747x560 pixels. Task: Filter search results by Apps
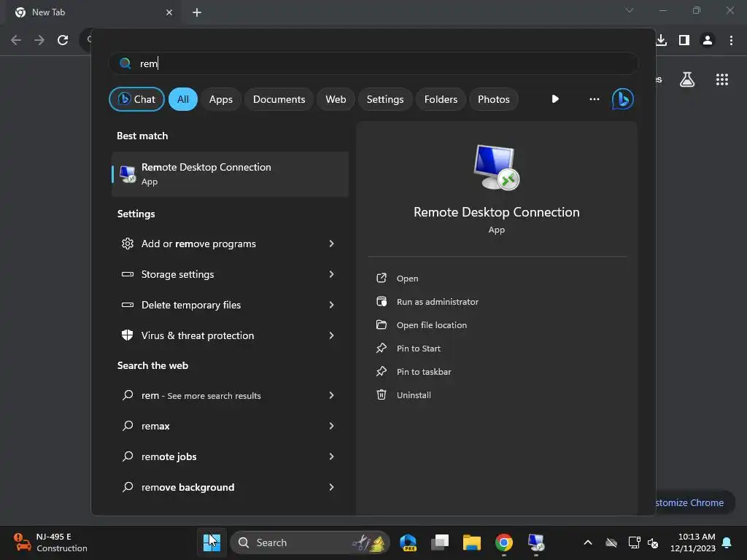click(220, 99)
